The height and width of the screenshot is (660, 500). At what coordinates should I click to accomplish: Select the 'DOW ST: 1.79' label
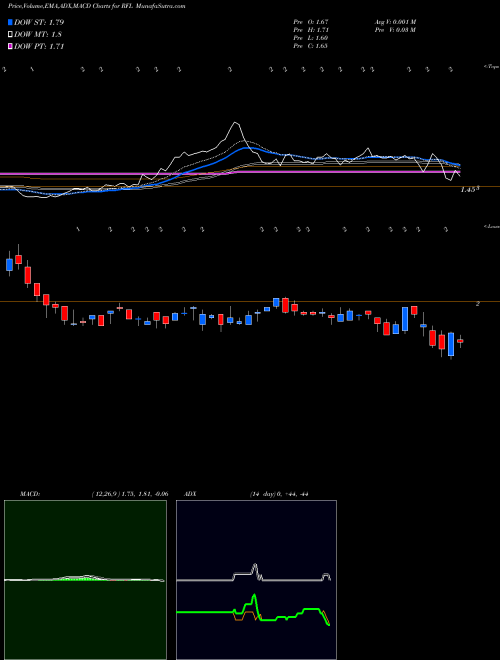click(x=39, y=22)
